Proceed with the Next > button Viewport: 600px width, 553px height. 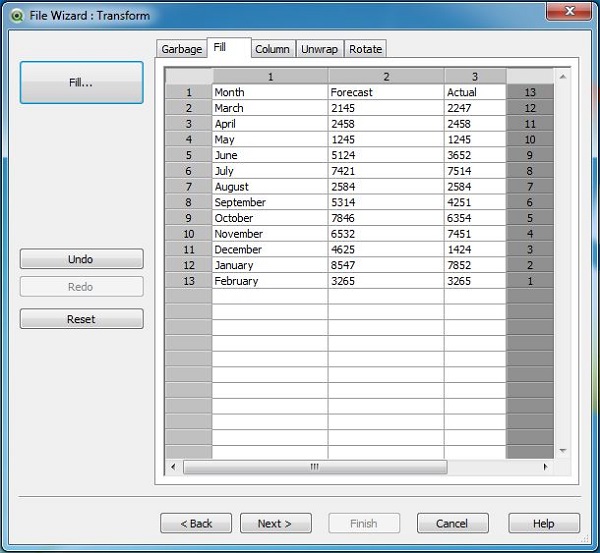pos(274,523)
